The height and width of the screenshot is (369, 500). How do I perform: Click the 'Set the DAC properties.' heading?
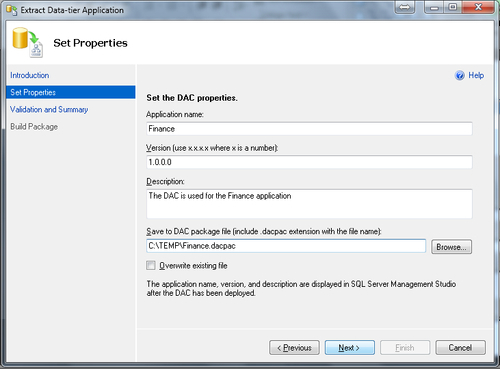click(x=192, y=98)
